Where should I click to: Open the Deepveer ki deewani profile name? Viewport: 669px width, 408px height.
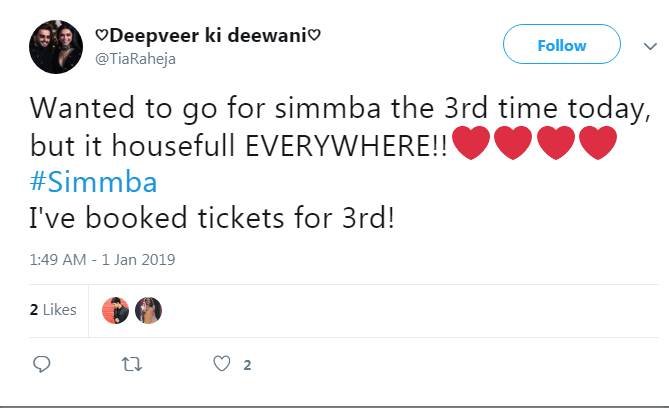(207, 36)
